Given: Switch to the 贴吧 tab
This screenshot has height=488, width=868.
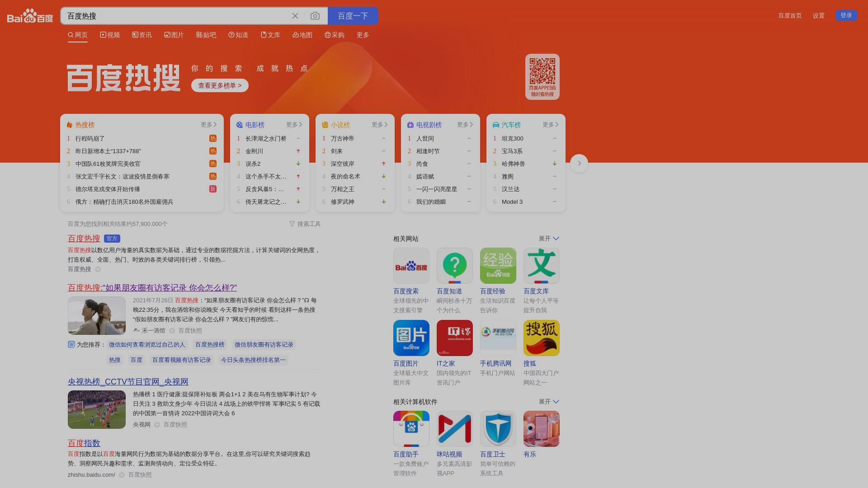Looking at the screenshot, I should point(206,35).
